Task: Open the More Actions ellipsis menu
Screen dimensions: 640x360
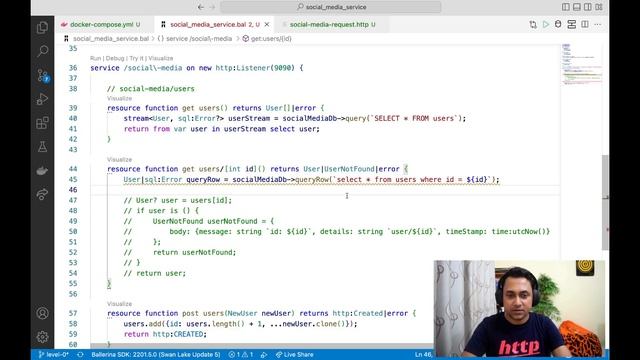Action: (x=598, y=24)
